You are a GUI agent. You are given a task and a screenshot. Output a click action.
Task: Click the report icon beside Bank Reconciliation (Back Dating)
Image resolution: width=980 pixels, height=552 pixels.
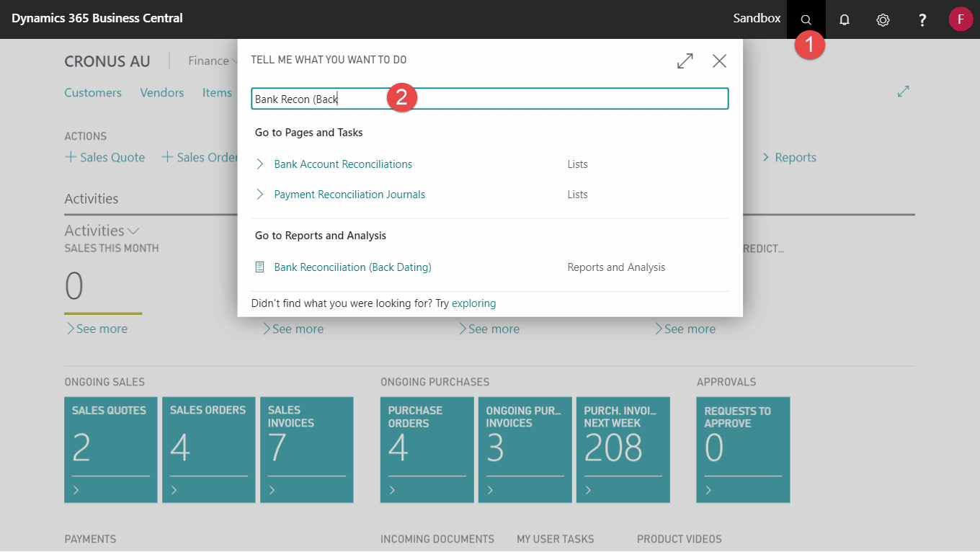coord(260,267)
